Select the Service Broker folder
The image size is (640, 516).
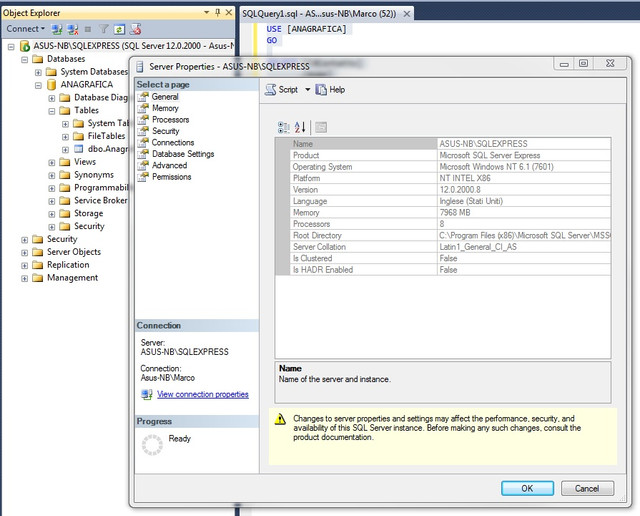click(100, 200)
